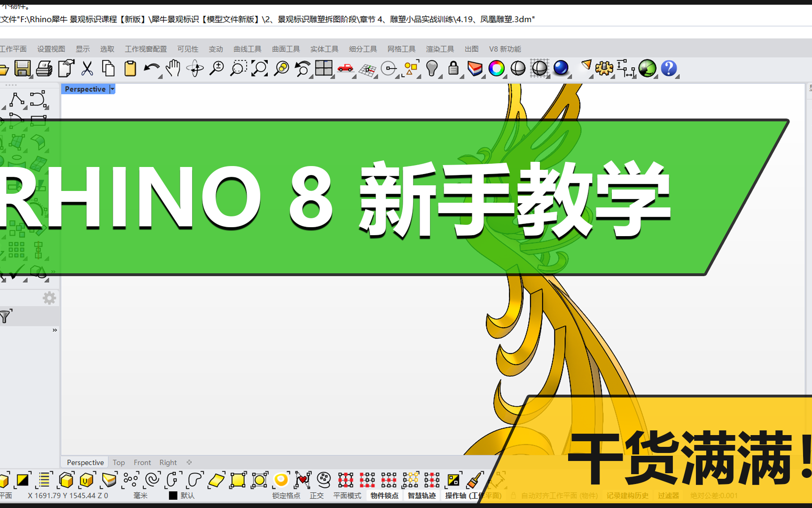Click the yellow Box solid icon

tap(66, 480)
